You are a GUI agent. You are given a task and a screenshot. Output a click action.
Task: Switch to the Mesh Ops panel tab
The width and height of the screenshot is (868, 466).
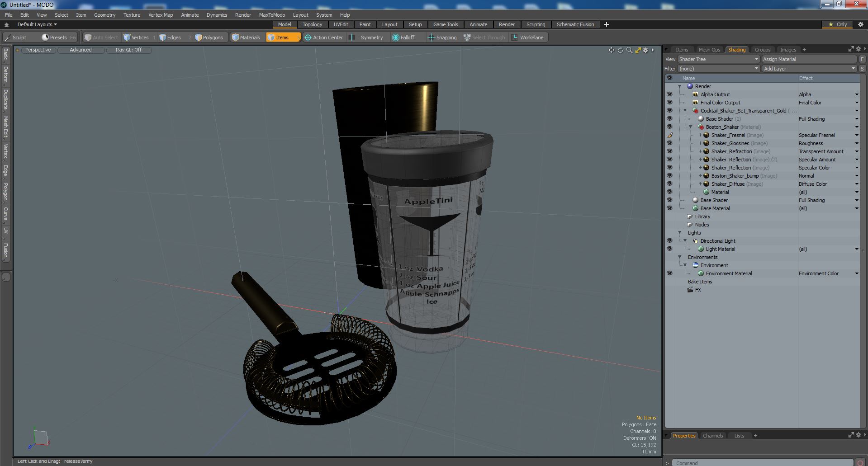[709, 50]
